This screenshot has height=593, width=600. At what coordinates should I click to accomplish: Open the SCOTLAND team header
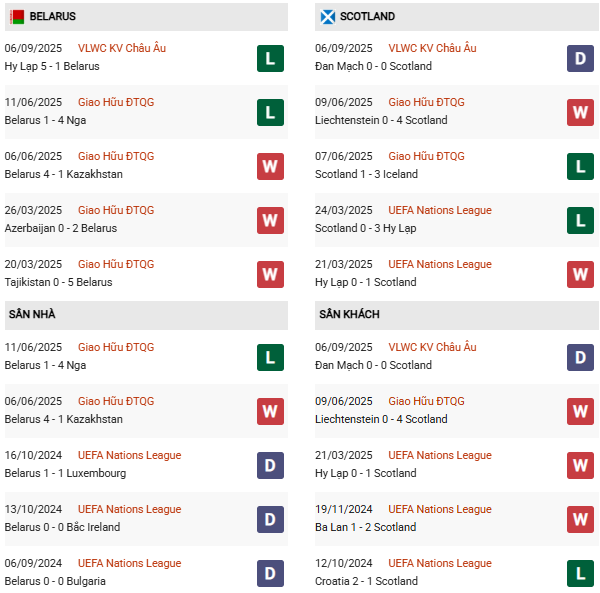(x=367, y=17)
